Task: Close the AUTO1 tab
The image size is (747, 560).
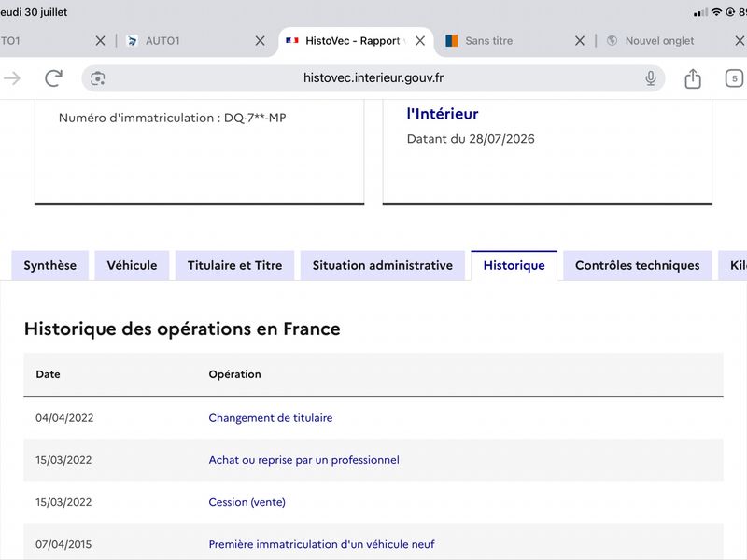Action: [260, 41]
